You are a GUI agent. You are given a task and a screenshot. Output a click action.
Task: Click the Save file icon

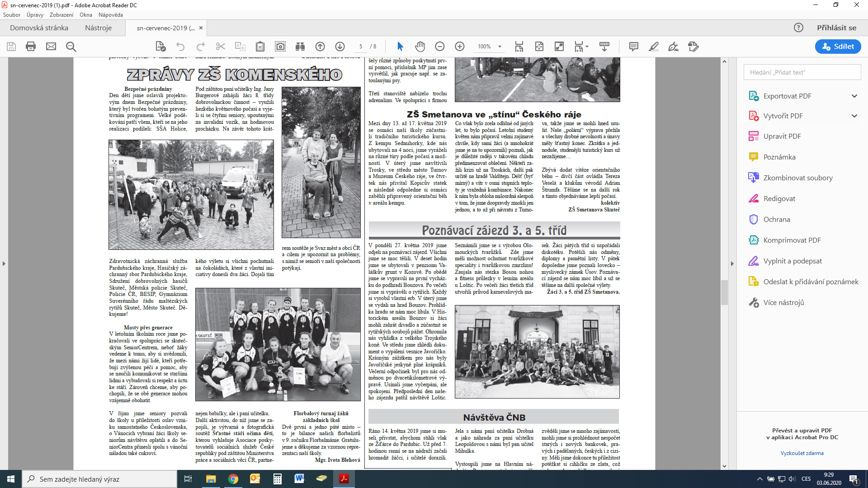[x=11, y=47]
